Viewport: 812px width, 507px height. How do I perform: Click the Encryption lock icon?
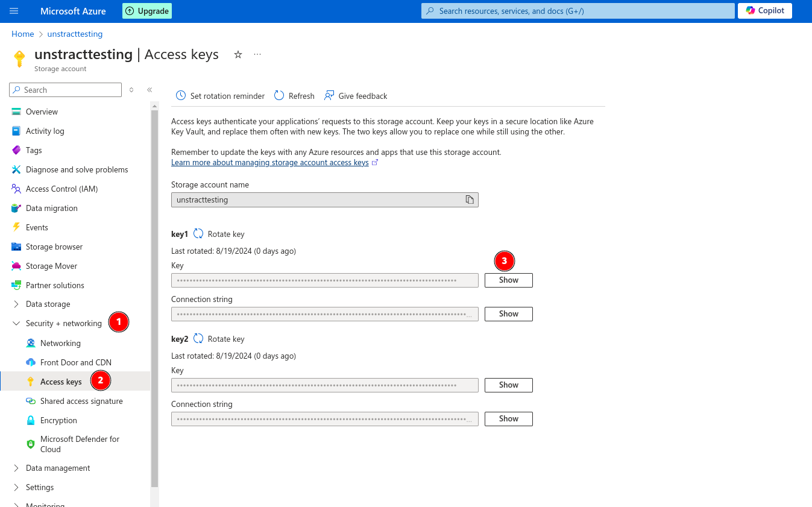pos(31,420)
